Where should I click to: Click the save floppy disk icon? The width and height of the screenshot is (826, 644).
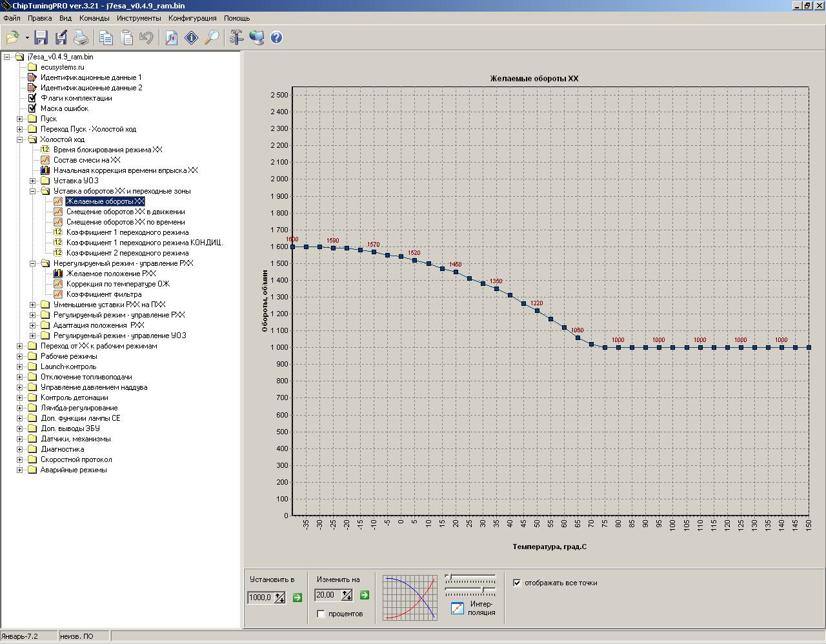41,38
